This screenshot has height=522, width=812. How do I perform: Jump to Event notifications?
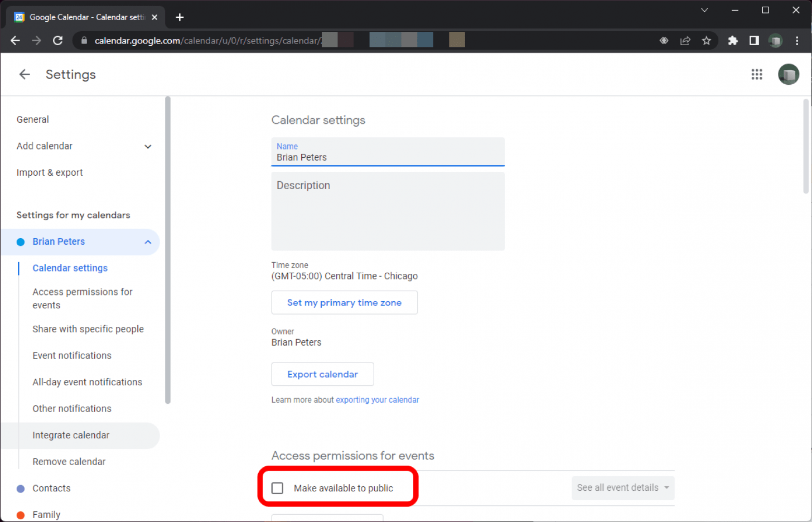tap(72, 356)
